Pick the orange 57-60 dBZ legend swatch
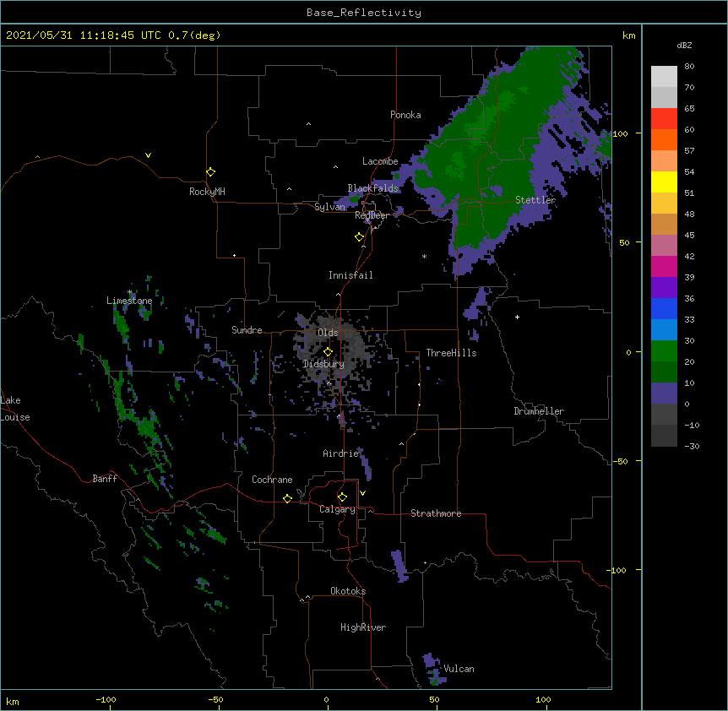 tap(664, 139)
